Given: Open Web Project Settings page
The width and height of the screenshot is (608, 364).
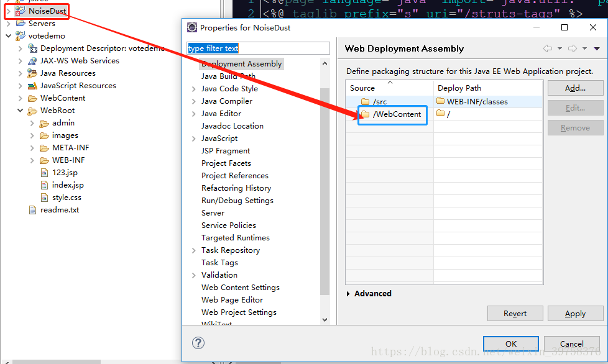Looking at the screenshot, I should pos(239,312).
